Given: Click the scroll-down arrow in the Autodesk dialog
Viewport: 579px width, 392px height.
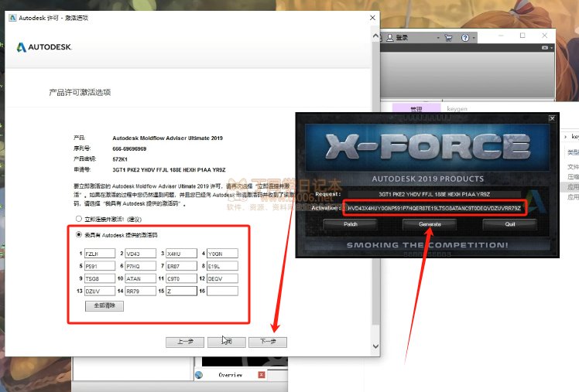Looking at the screenshot, I should [376, 346].
